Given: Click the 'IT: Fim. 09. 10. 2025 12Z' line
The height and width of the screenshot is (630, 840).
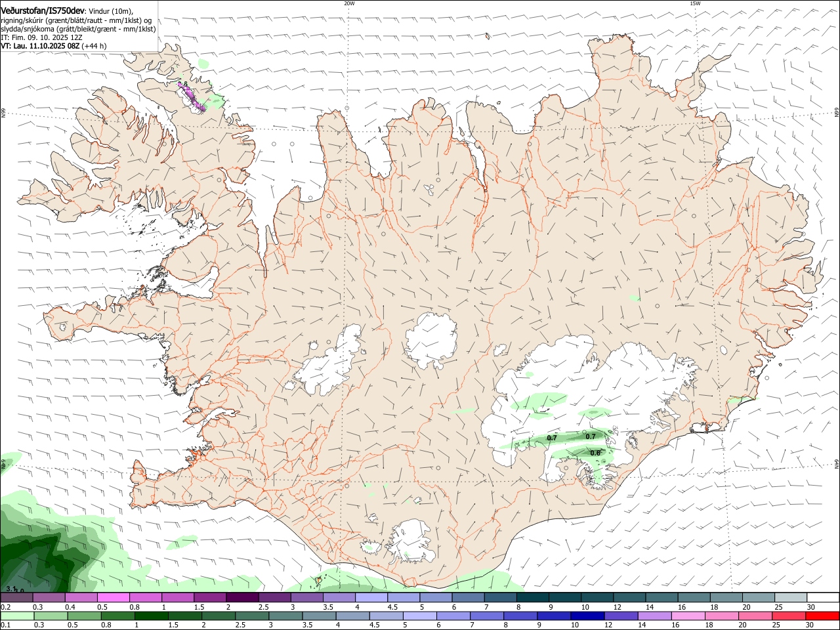Looking at the screenshot, I should [x=41, y=37].
